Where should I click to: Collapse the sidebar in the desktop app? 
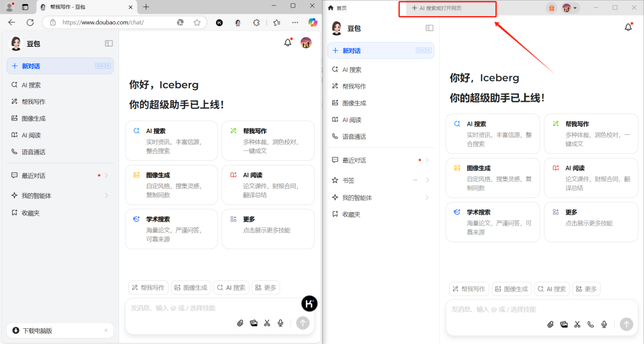pyautogui.click(x=429, y=28)
